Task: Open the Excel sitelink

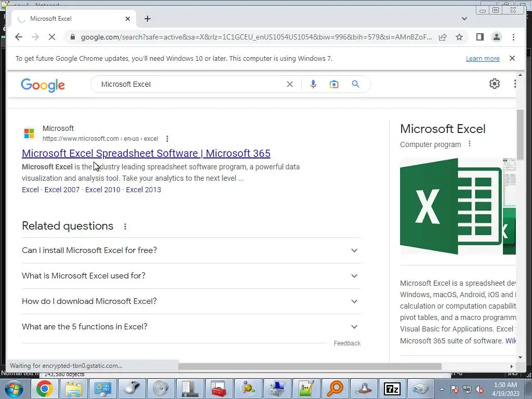Action: pyautogui.click(x=30, y=190)
